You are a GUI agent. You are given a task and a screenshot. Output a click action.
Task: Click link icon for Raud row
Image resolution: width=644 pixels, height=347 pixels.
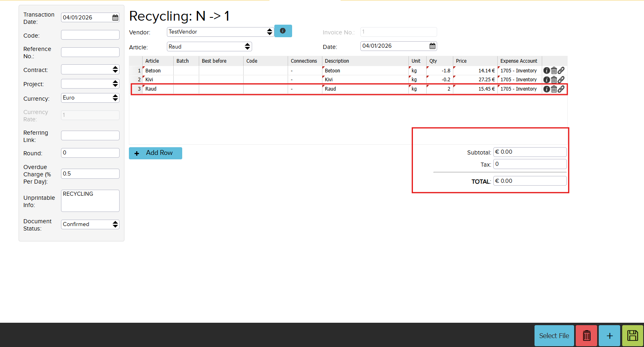click(x=561, y=89)
